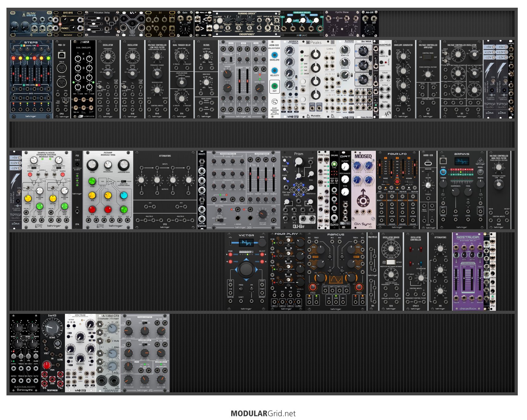
Task: Click Coupling Mode knob on Dual Trigger Delay
Action: click(182, 82)
